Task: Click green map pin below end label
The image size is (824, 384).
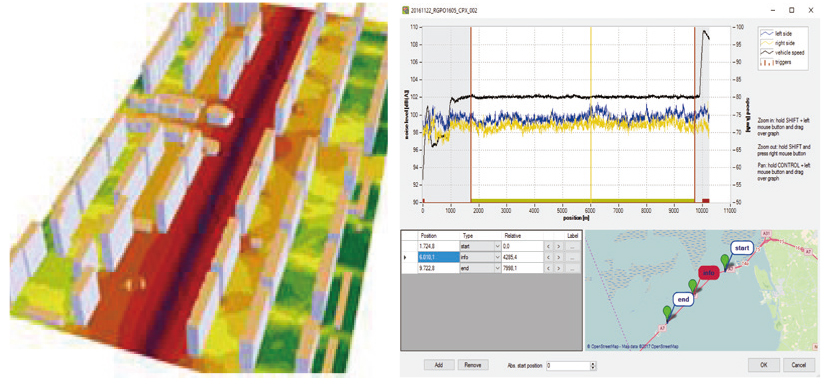Action: [x=667, y=314]
